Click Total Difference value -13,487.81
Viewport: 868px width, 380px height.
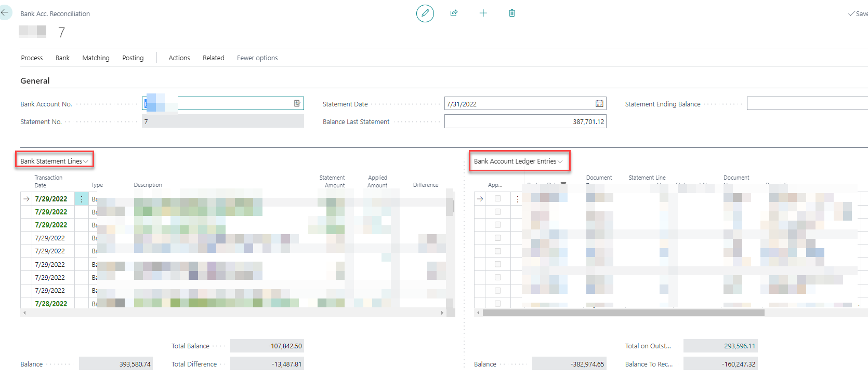pos(267,364)
